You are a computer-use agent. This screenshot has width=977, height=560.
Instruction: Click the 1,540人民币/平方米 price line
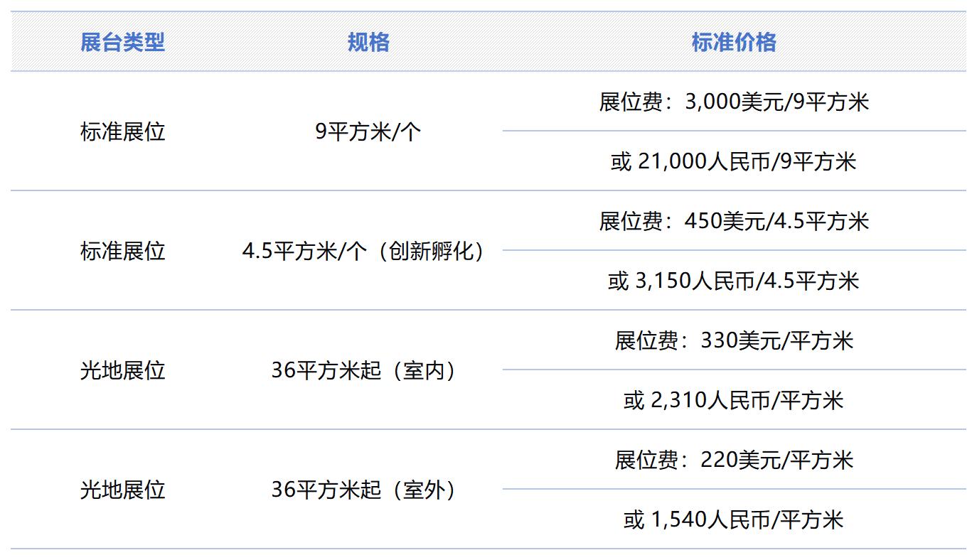pyautogui.click(x=734, y=520)
